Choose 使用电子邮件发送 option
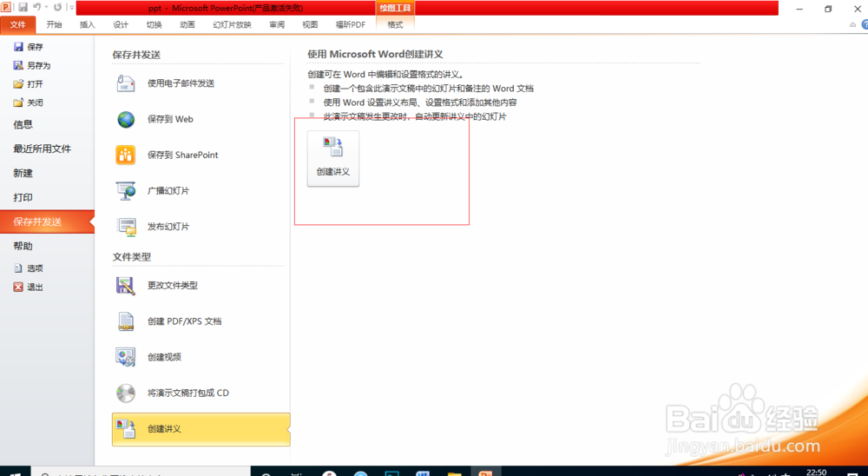This screenshot has width=868, height=476. 201,83
